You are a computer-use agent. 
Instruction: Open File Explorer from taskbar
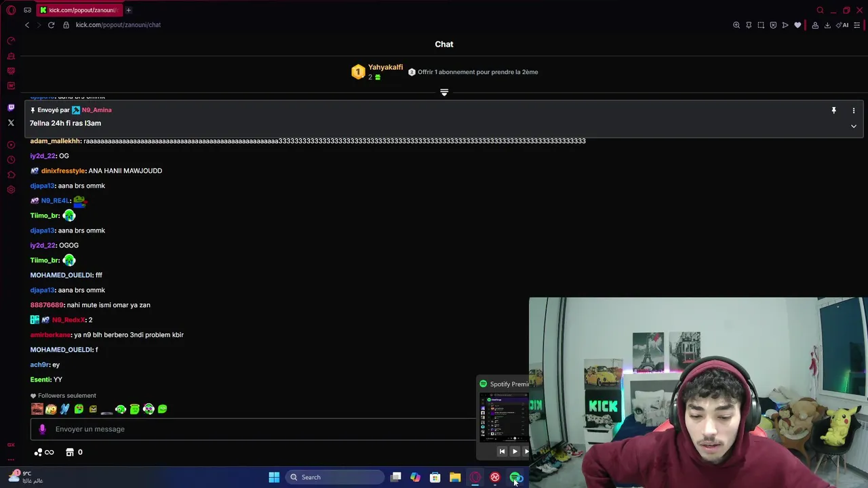click(455, 477)
